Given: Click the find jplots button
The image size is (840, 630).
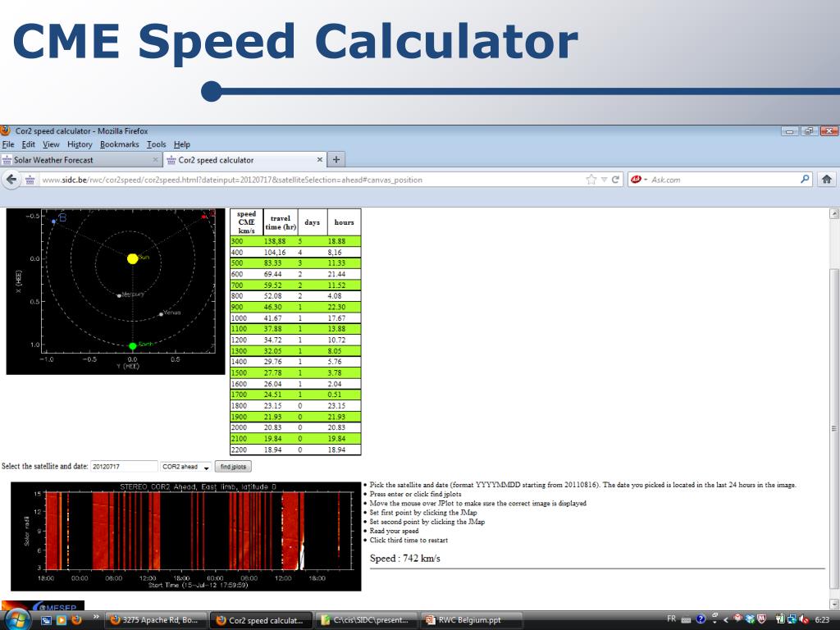Looking at the screenshot, I should point(233,467).
